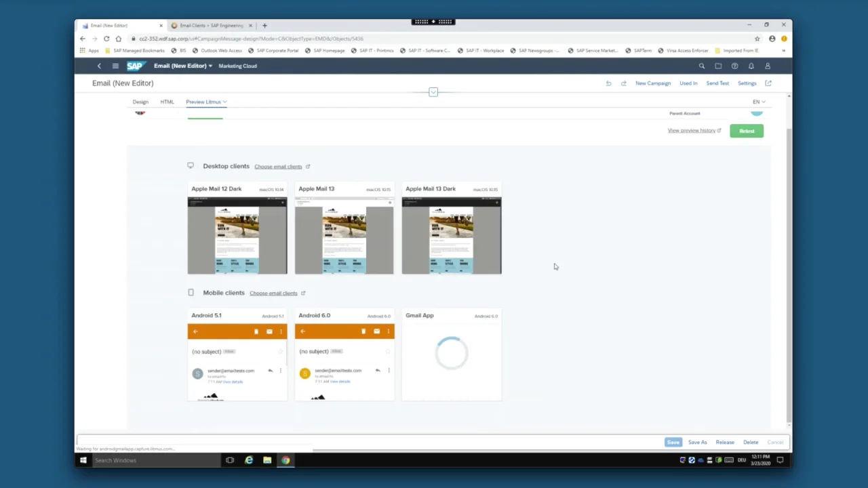Switch to the Design tab
Image resolution: width=868 pixels, height=488 pixels.
[x=140, y=102]
